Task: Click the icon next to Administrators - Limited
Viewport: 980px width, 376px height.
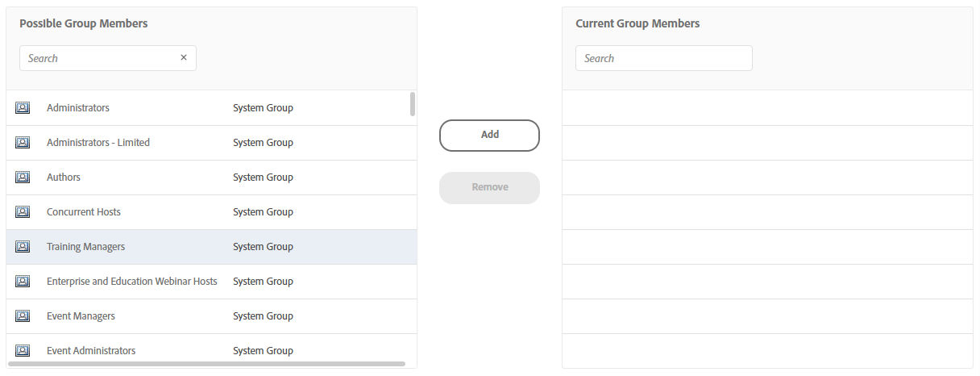Action: pyautogui.click(x=23, y=143)
